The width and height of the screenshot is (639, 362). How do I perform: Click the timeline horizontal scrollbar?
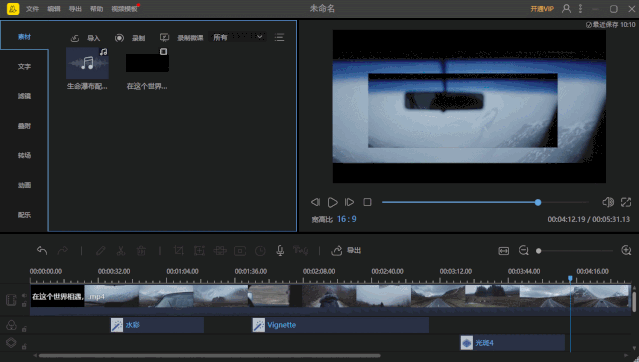click(209, 355)
